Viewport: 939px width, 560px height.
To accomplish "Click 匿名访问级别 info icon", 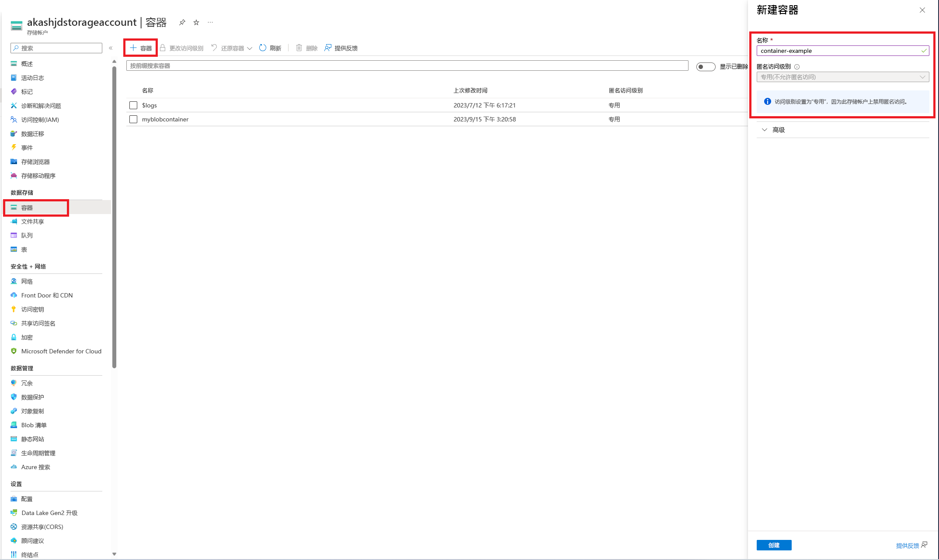I will [797, 67].
